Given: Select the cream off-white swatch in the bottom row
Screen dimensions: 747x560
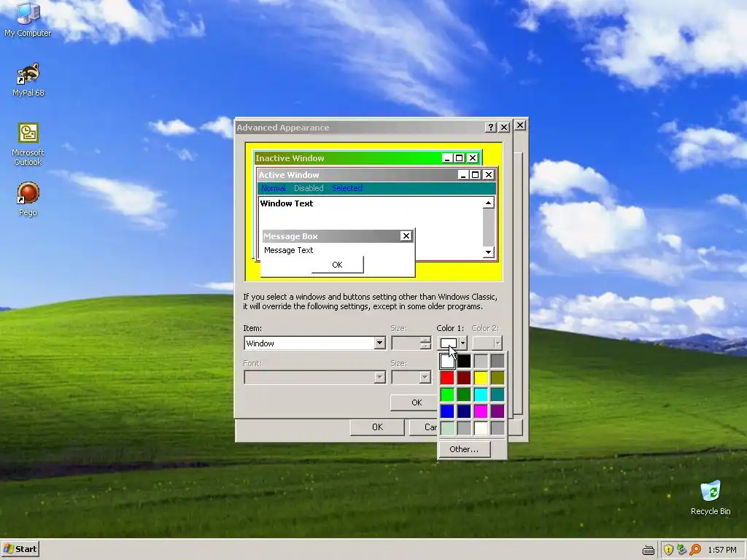Looking at the screenshot, I should (481, 427).
